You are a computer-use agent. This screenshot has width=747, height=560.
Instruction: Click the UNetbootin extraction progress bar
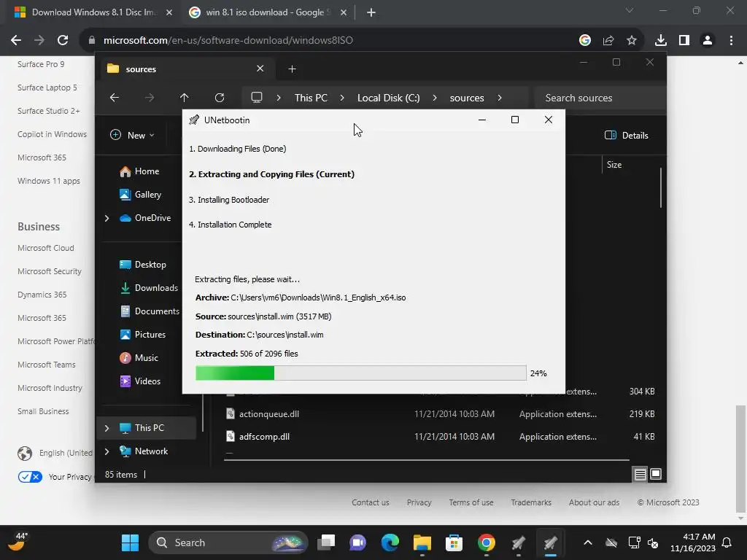click(360, 373)
